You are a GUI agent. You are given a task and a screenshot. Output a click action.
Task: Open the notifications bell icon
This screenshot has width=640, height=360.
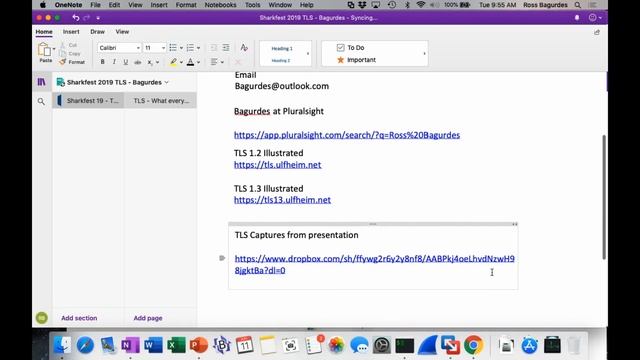[x=577, y=18]
